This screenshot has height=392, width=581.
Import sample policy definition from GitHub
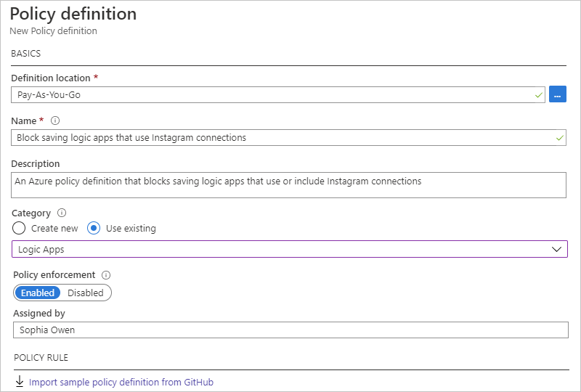click(121, 382)
